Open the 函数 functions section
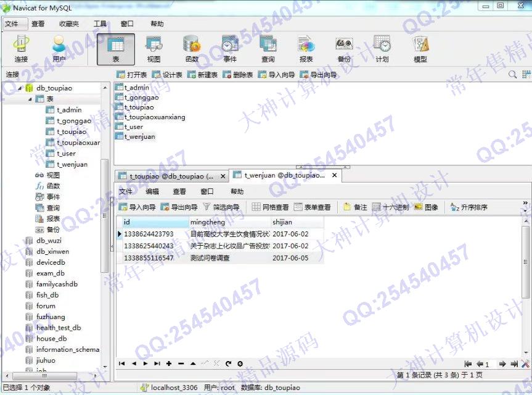Viewport: 532px width, 395px height. [x=192, y=49]
